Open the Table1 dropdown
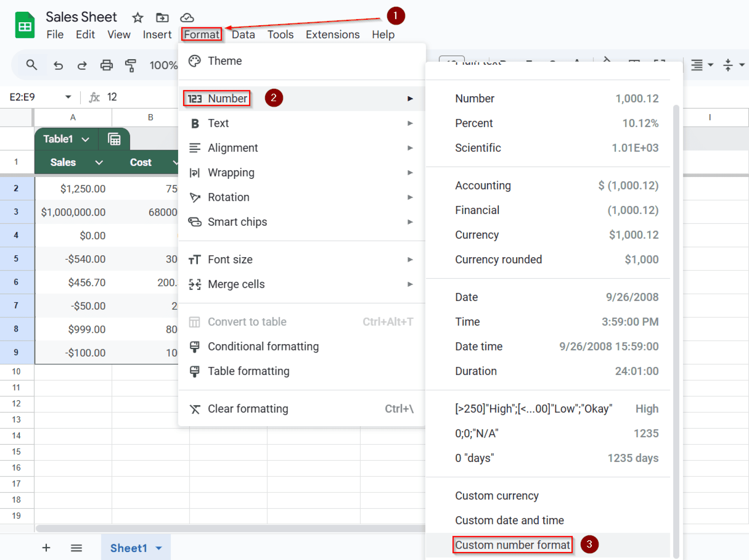This screenshot has width=749, height=560. click(x=86, y=139)
